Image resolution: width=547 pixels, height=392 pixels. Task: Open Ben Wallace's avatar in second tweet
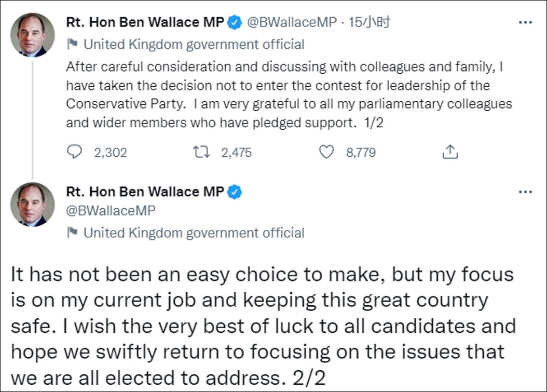[x=33, y=204]
